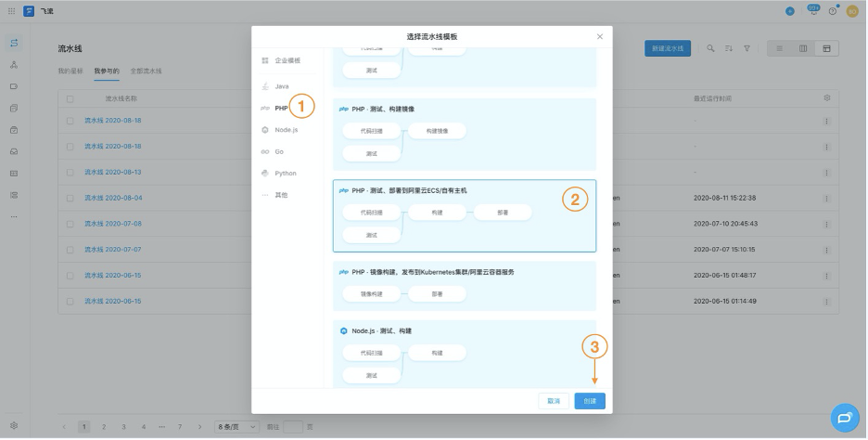Click the search magnifier icon beside 新建流水线
The height and width of the screenshot is (440, 868).
(x=710, y=49)
